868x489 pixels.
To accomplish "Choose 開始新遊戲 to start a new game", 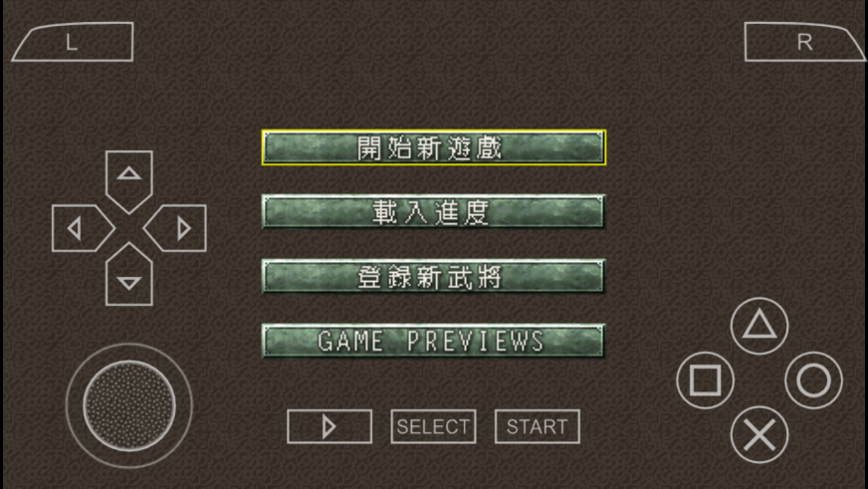I will pyautogui.click(x=434, y=147).
